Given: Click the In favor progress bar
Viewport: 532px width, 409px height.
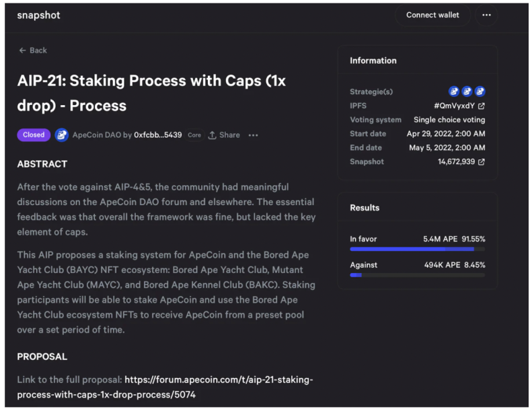Looking at the screenshot, I should (x=417, y=249).
